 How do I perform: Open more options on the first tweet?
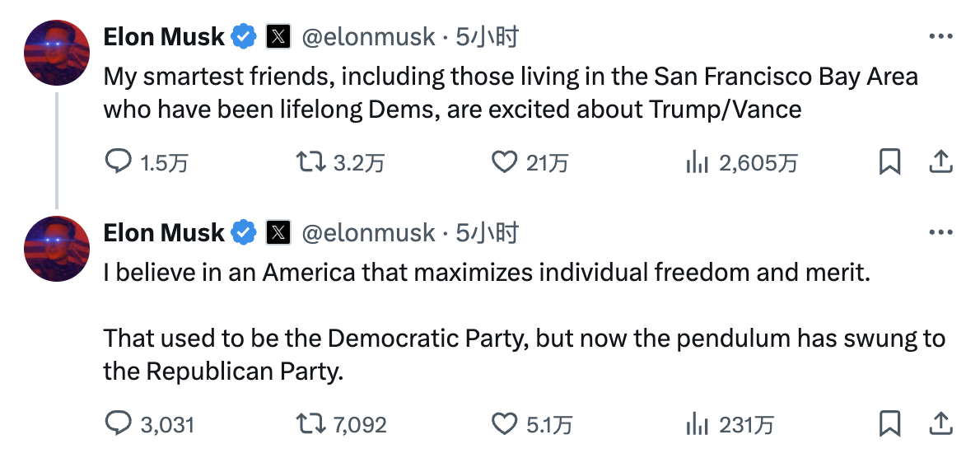pos(940,36)
